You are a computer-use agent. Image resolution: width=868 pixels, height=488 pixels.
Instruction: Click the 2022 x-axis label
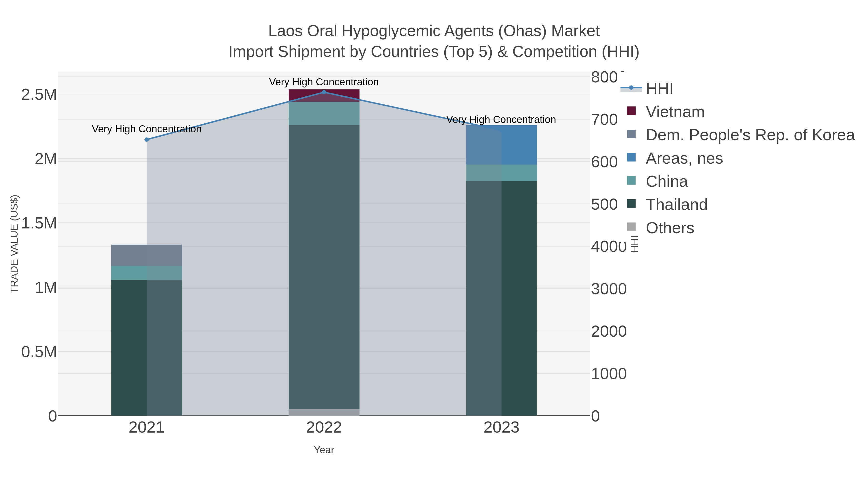[324, 428]
